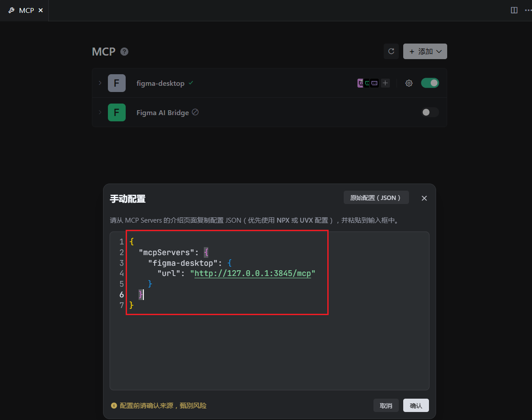
Task: Open help via the question mark next to MCP
Action: (x=124, y=52)
